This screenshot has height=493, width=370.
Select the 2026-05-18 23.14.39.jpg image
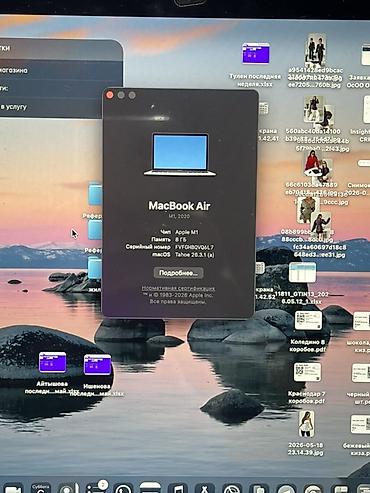coord(306,423)
